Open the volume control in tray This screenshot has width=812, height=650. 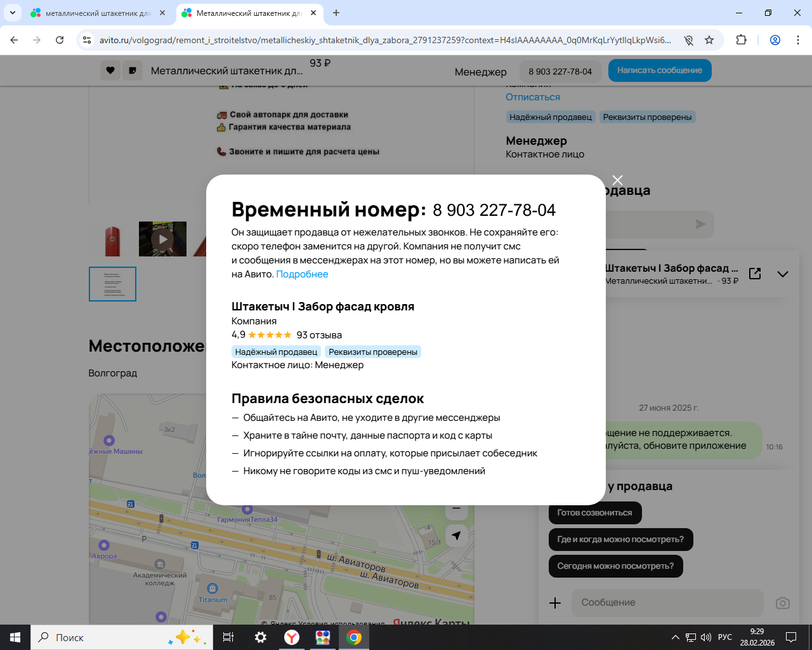pyautogui.click(x=706, y=637)
